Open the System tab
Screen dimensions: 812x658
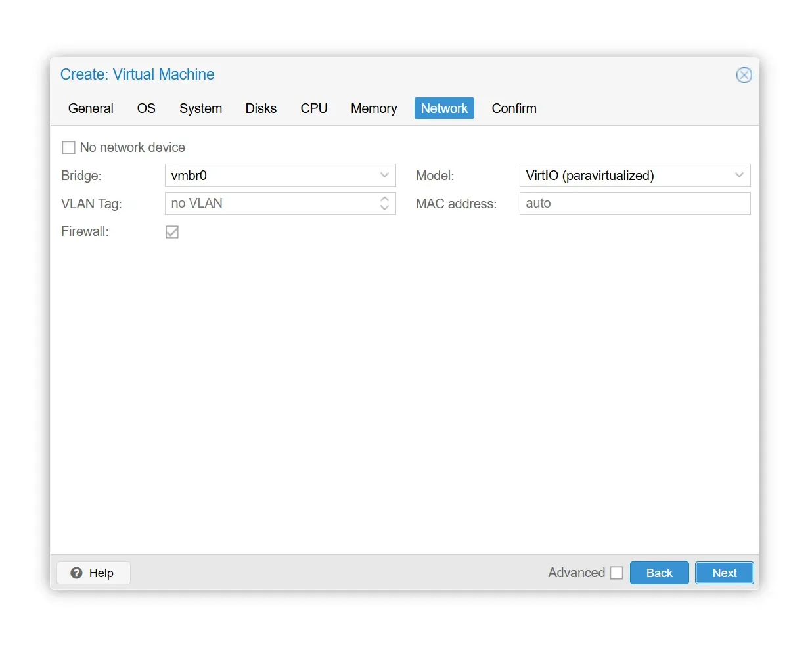coord(200,108)
